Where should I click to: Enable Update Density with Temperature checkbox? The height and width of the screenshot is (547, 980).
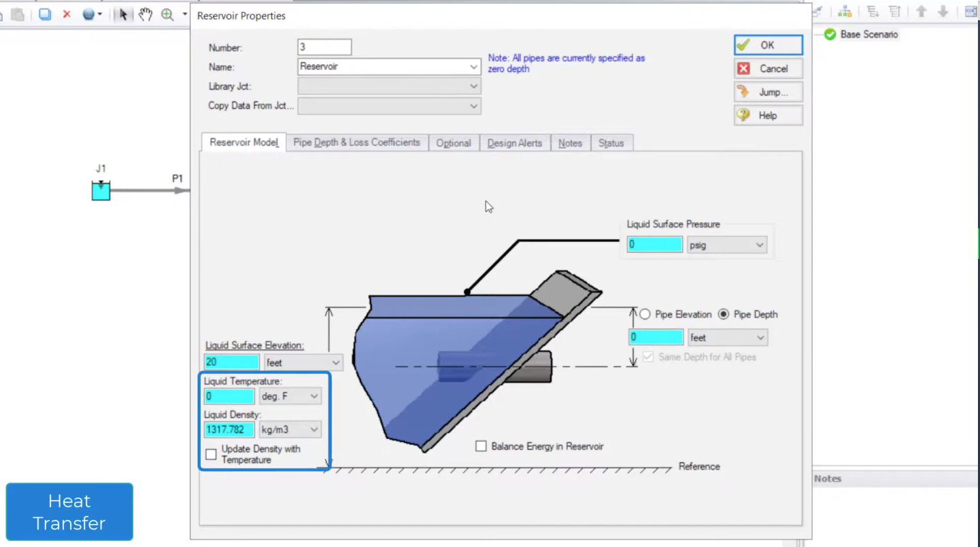[x=212, y=454]
